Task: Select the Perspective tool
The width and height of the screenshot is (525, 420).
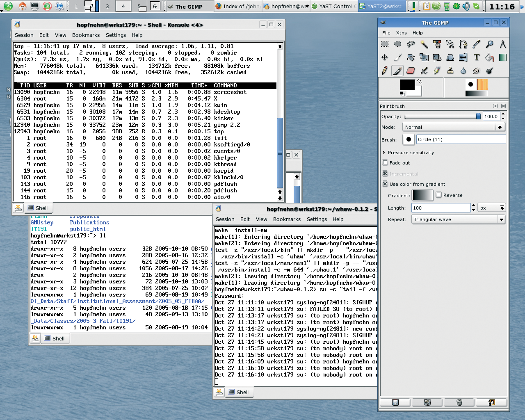Action: pyautogui.click(x=450, y=57)
